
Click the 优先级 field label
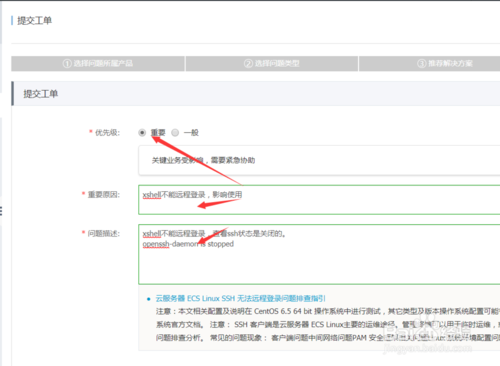[107, 133]
